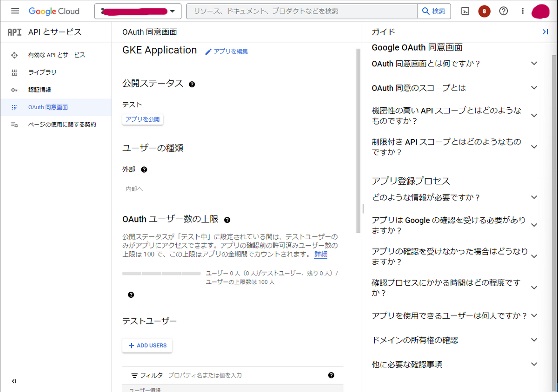558x392 pixels.
Task: Open 認証情報 credentials page
Action: [56, 90]
